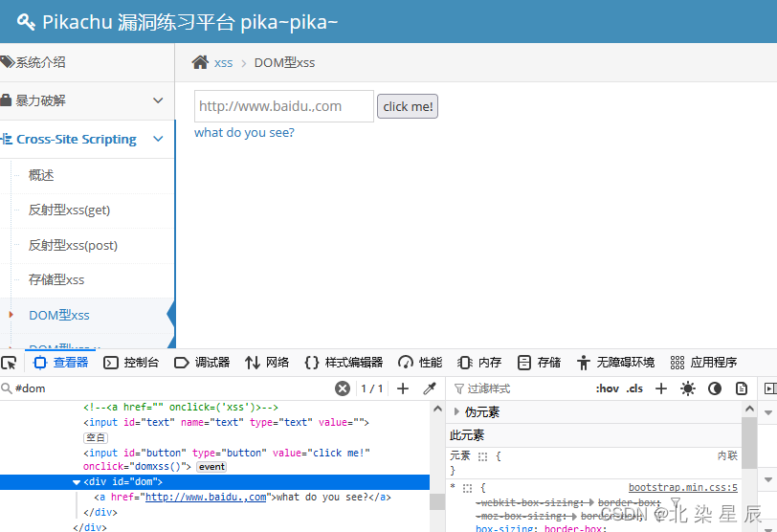Switch to 调试器 tab
The height and width of the screenshot is (532, 777).
[202, 363]
